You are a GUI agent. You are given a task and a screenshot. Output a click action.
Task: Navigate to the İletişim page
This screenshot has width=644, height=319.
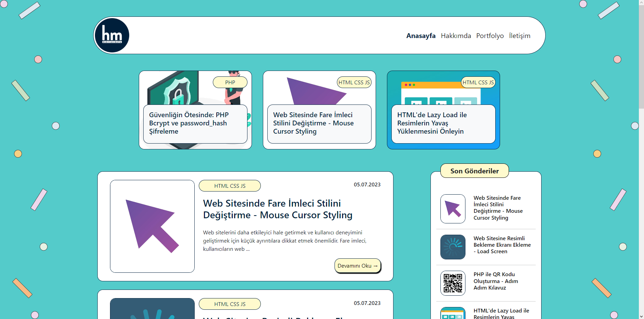(519, 36)
